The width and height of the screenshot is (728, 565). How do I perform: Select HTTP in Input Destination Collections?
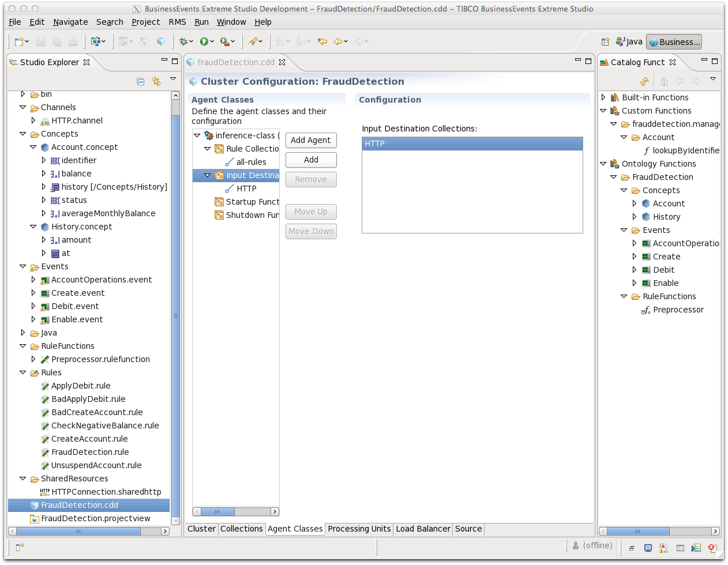tap(472, 144)
